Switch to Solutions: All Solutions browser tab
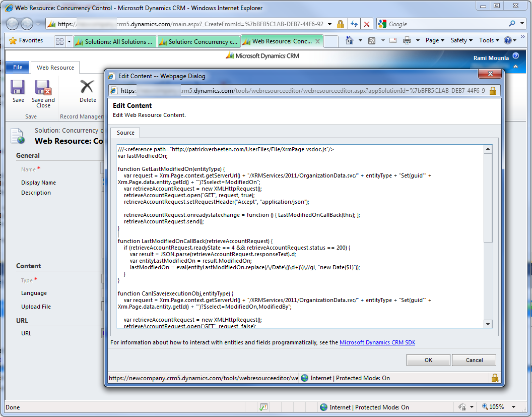The height and width of the screenshot is (417, 532). pyautogui.click(x=115, y=42)
